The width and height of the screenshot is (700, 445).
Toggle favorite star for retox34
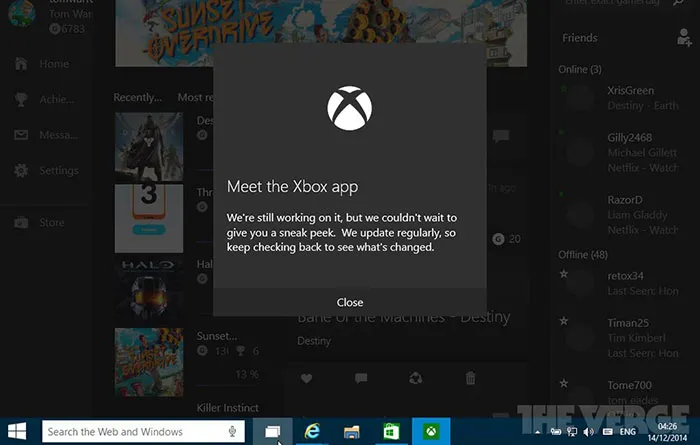(x=563, y=274)
